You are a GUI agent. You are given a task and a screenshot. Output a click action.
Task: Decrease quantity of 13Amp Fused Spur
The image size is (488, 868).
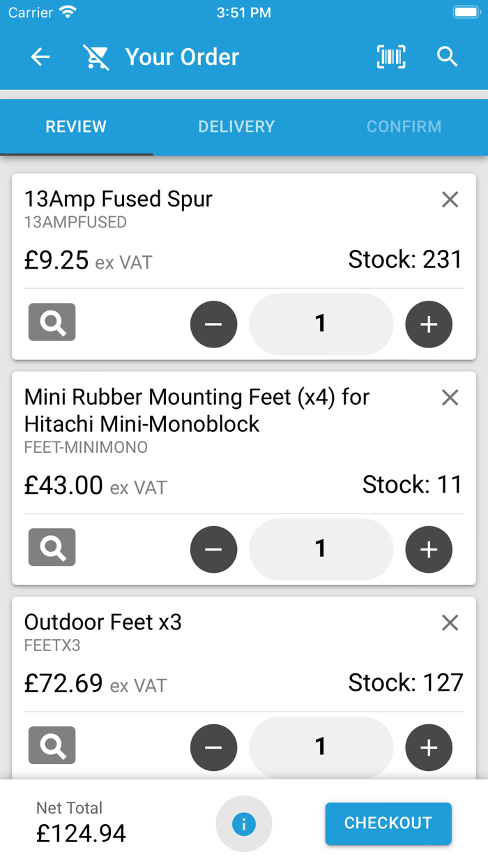[213, 324]
